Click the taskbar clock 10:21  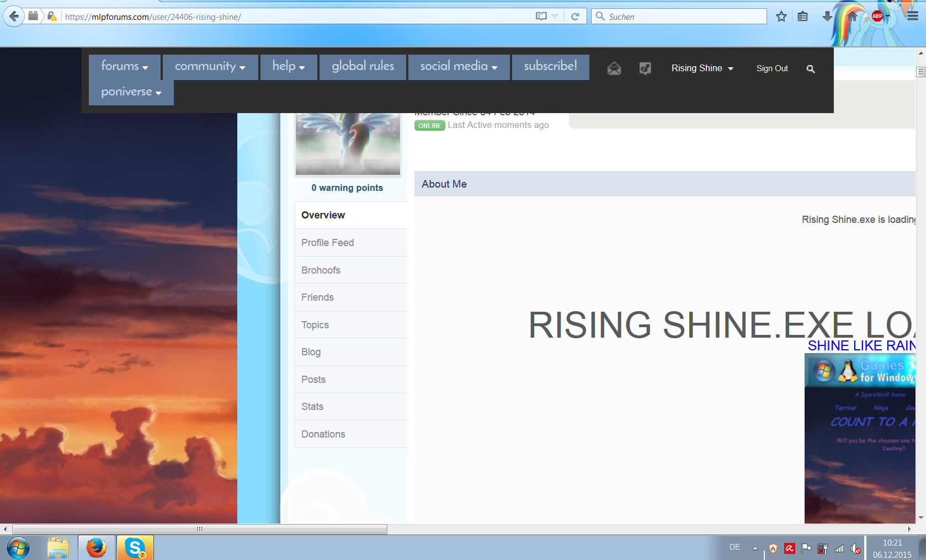[x=892, y=548]
